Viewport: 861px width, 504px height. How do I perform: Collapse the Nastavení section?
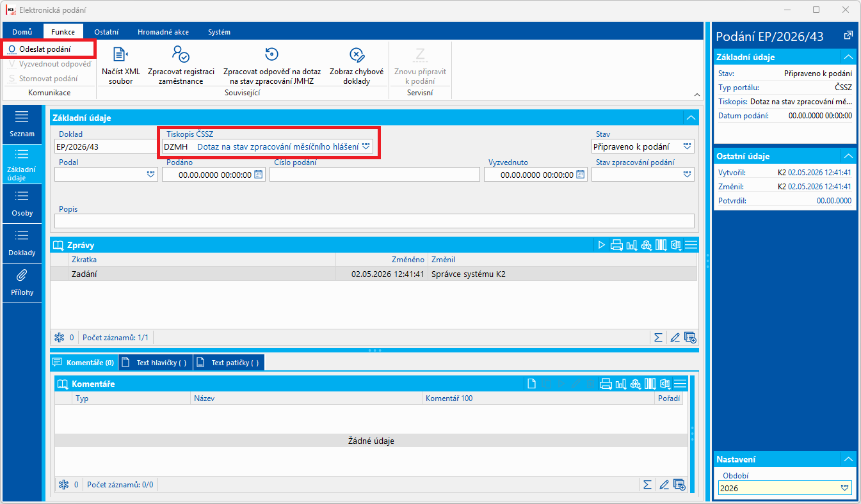(848, 459)
